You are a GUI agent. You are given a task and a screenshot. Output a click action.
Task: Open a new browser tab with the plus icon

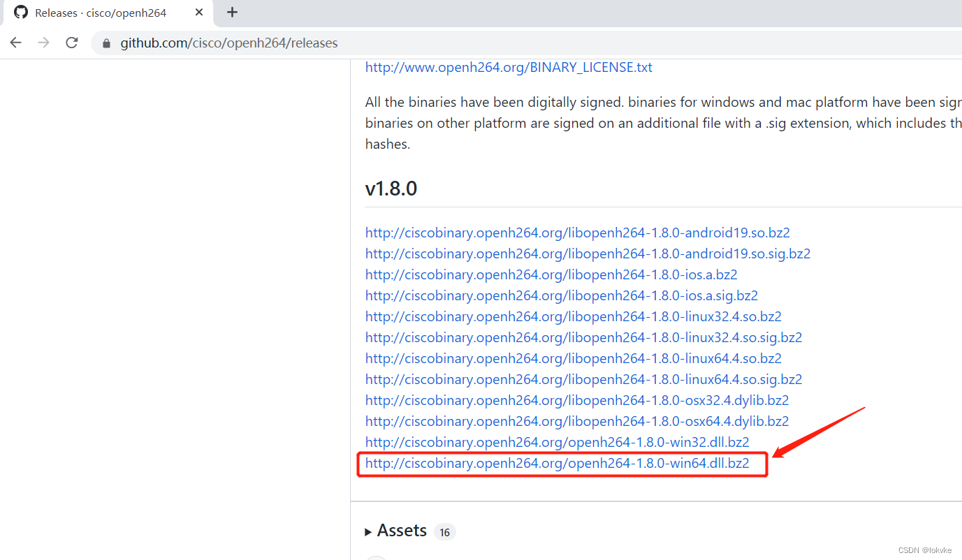pyautogui.click(x=231, y=13)
